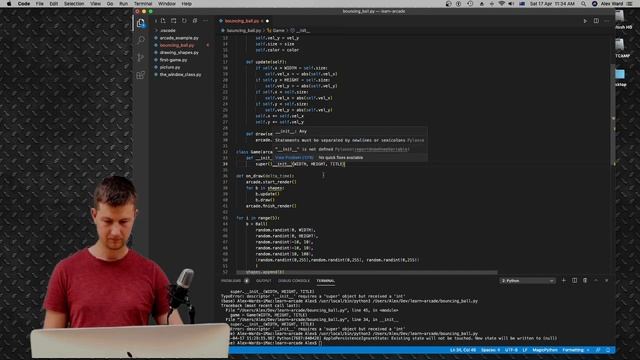Open the Search view in activity bar

tap(141, 40)
